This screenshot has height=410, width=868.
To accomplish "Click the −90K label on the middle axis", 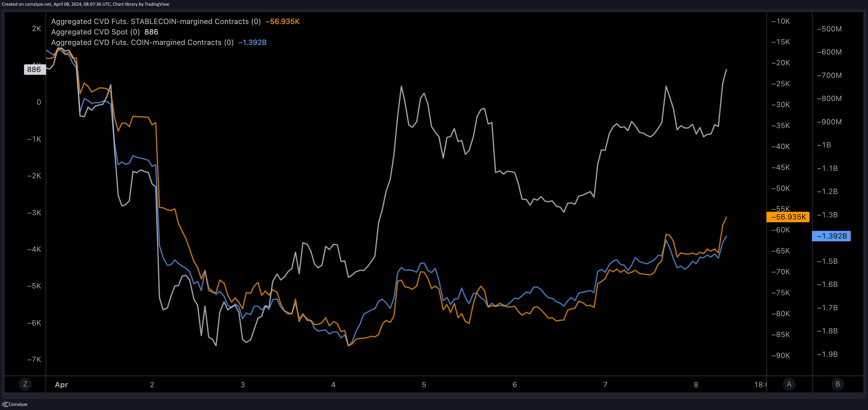I will pyautogui.click(x=780, y=356).
